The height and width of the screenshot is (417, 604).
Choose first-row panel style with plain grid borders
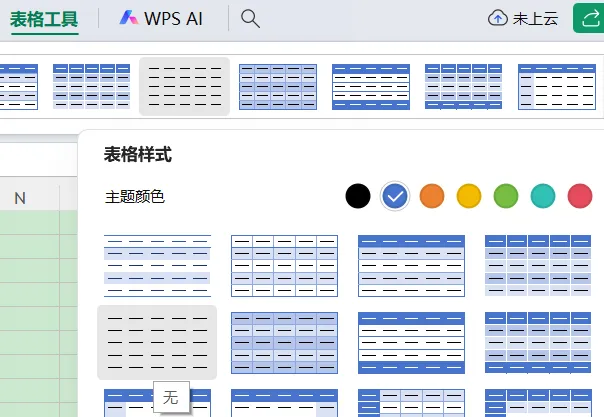[x=284, y=266]
